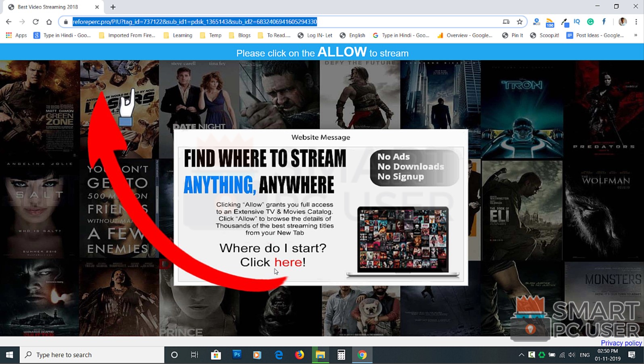Open a new browser tab
Viewport: 644px width, 364px height.
coord(113,7)
